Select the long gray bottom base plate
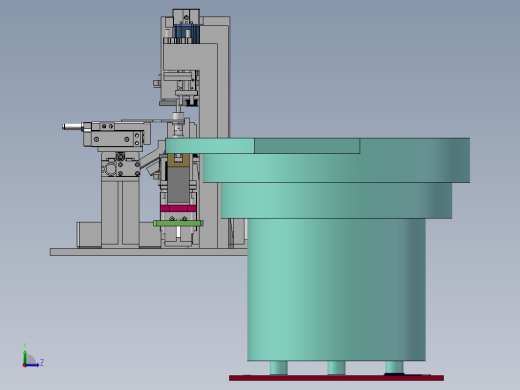The height and width of the screenshot is (390, 520). coord(149,252)
